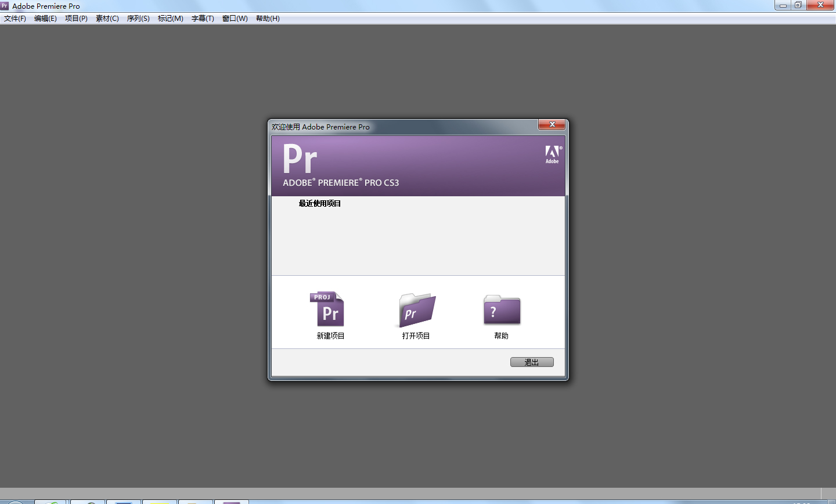Click the 退出 (Exit) button
This screenshot has height=504, width=836.
coord(532,362)
